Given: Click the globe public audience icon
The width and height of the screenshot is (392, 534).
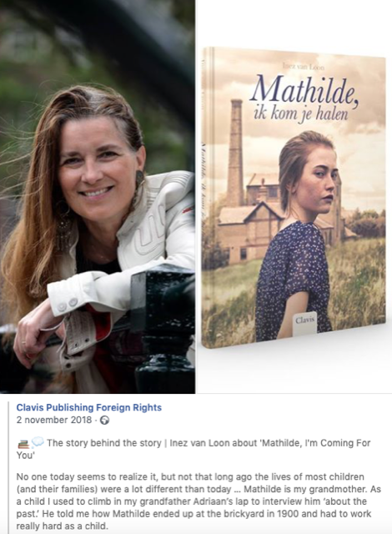Looking at the screenshot, I should pyautogui.click(x=104, y=421).
